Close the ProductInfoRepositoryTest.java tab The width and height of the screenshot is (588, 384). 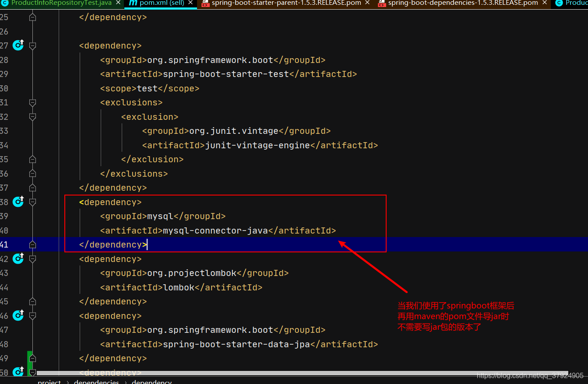pos(119,3)
